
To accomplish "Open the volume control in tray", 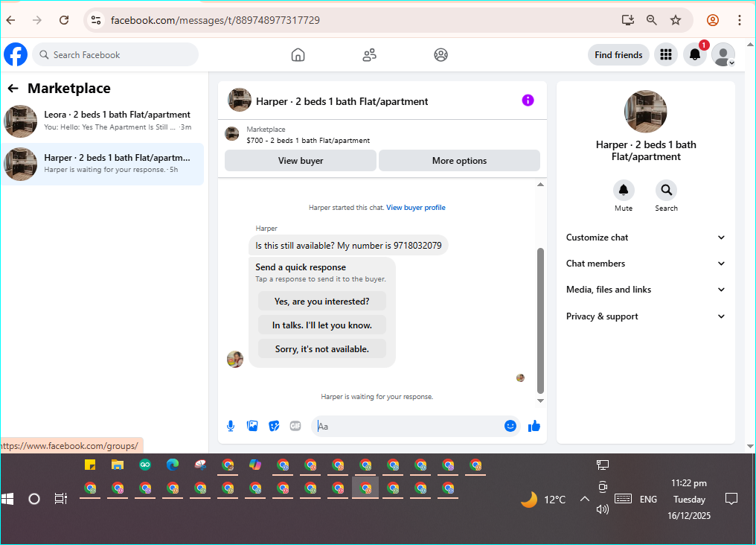I will [x=603, y=509].
